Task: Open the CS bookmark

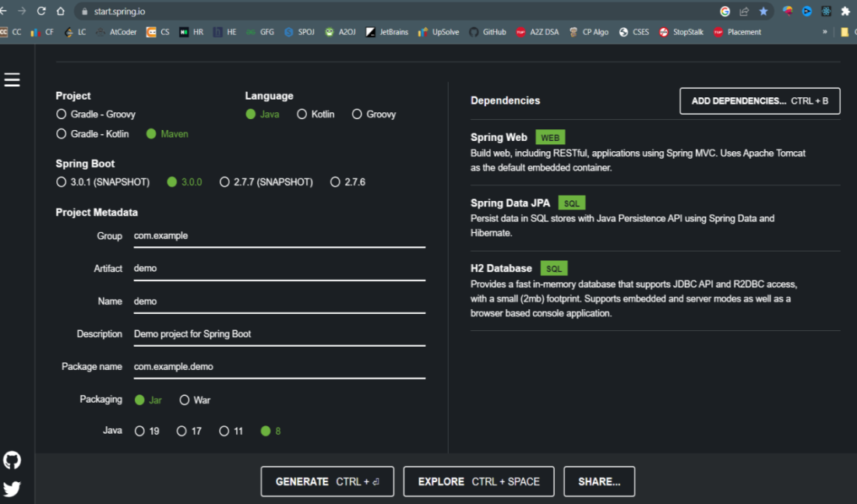Action: (x=158, y=32)
